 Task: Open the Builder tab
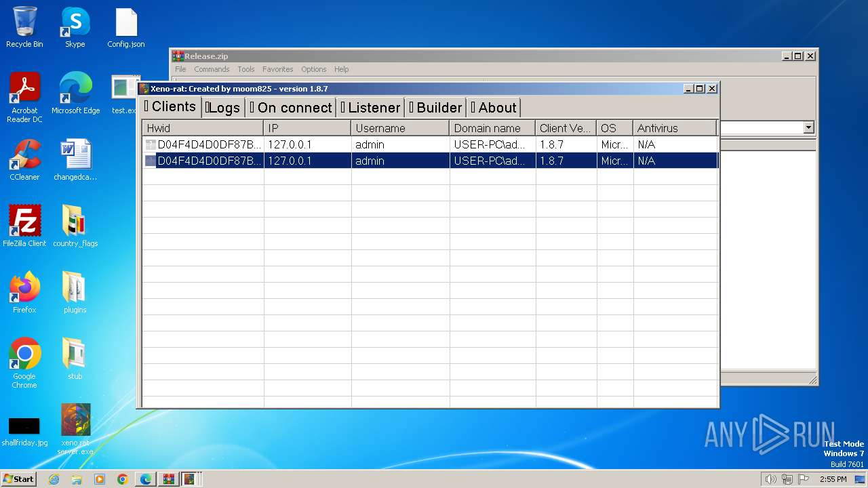pyautogui.click(x=435, y=108)
